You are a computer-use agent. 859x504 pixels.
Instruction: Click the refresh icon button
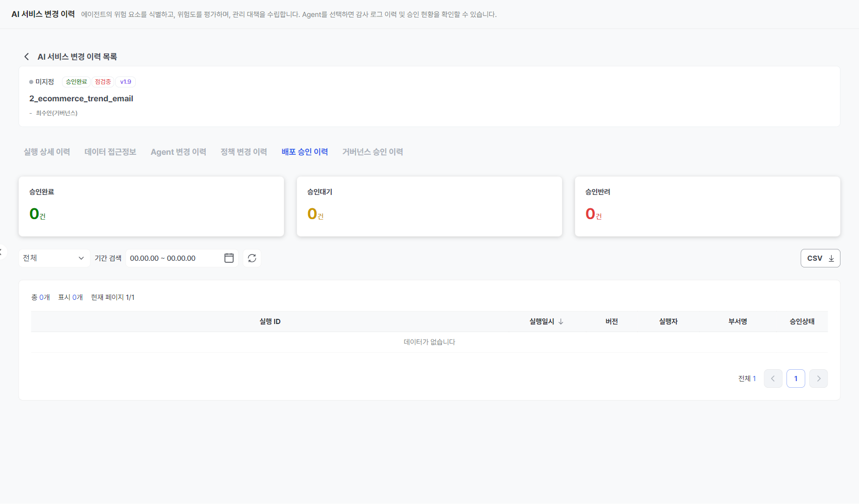click(252, 258)
